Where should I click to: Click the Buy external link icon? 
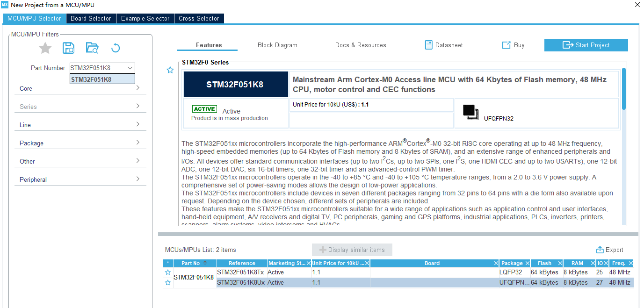tap(506, 45)
